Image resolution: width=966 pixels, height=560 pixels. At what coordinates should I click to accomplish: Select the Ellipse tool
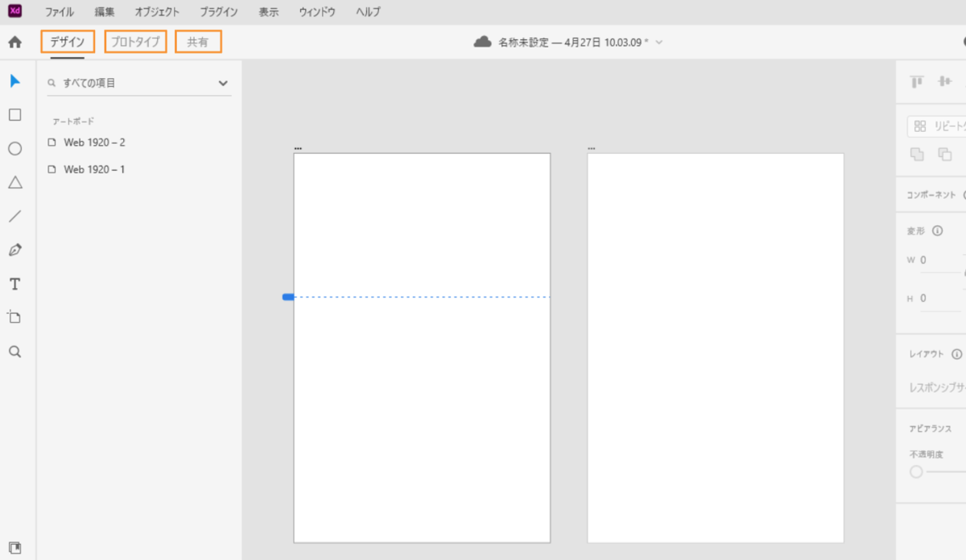coord(14,149)
